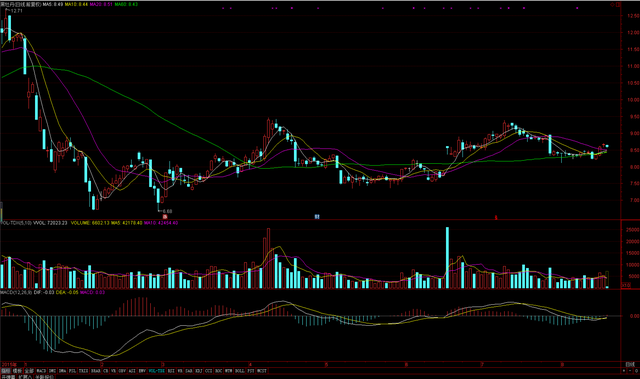Click the VOLUME value in the volume header

point(89,223)
